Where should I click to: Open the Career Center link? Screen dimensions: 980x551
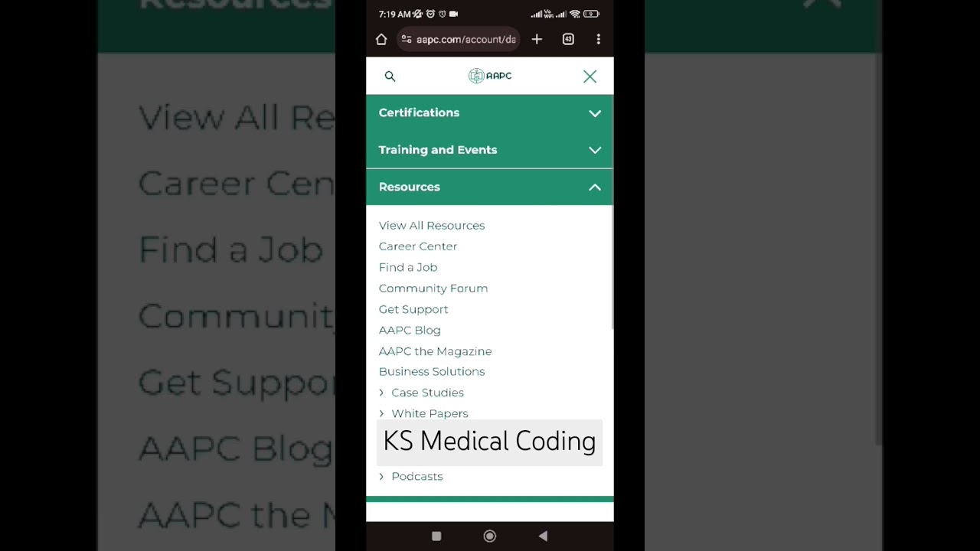[x=418, y=246]
